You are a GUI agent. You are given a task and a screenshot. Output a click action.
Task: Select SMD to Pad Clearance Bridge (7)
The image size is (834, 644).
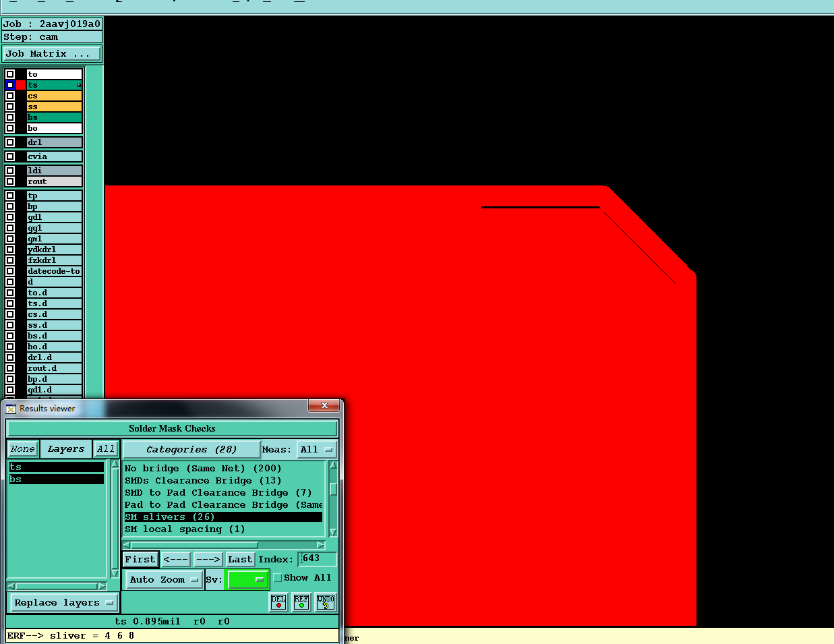(223, 493)
